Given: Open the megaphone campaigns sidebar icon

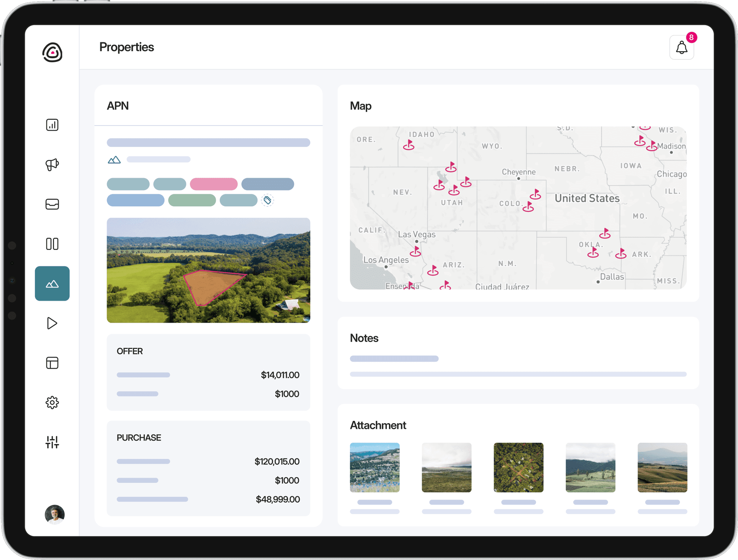Looking at the screenshot, I should click(52, 165).
